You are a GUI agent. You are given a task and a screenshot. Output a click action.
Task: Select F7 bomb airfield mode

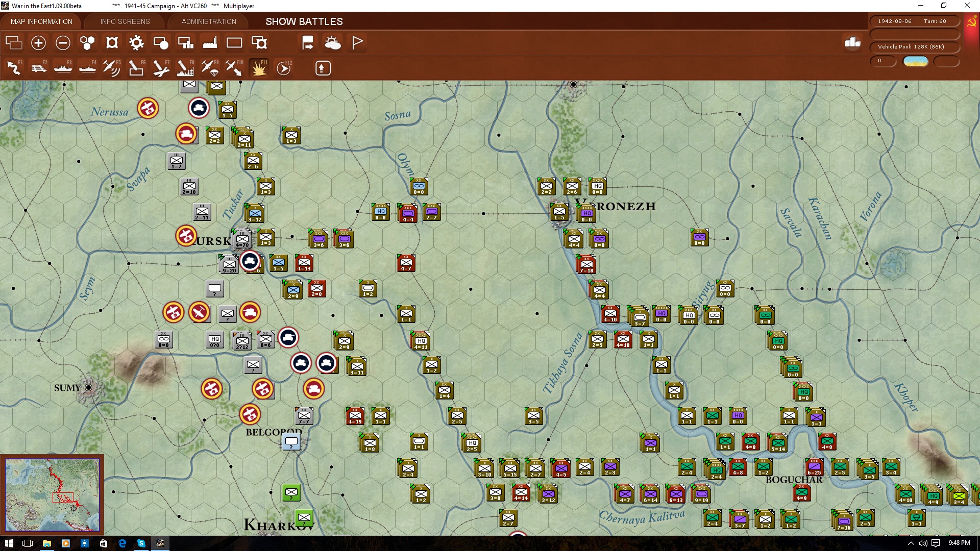click(161, 68)
